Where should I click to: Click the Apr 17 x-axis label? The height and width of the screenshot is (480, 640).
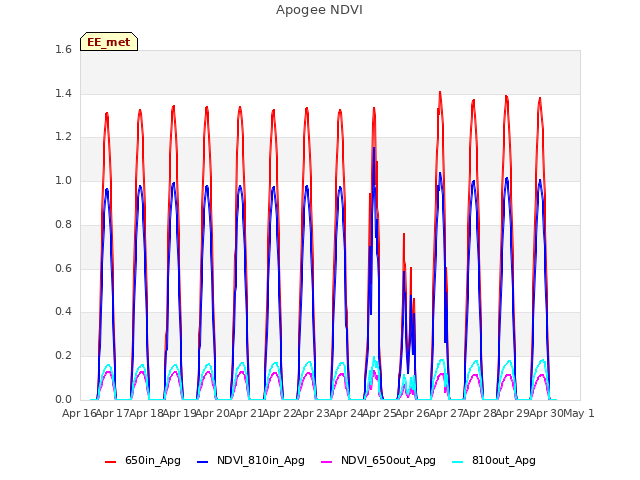(x=113, y=413)
